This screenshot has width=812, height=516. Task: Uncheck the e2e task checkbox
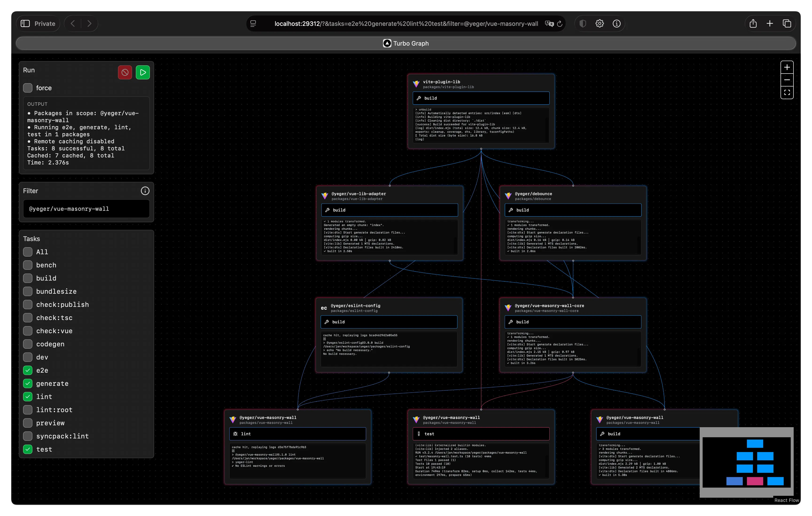28,370
